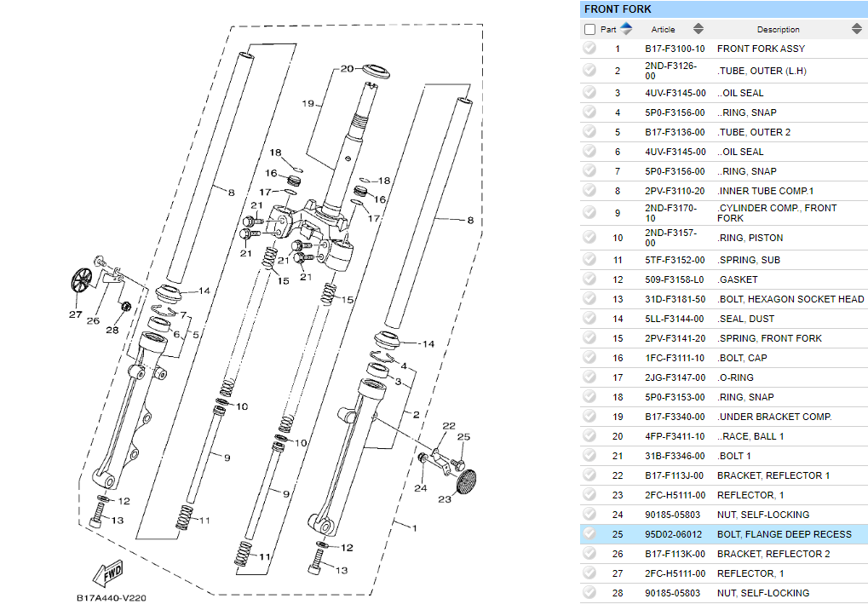This screenshot has width=868, height=616.
Task: Open article 95D02-06012 bolt flange entry
Action: coord(675,534)
